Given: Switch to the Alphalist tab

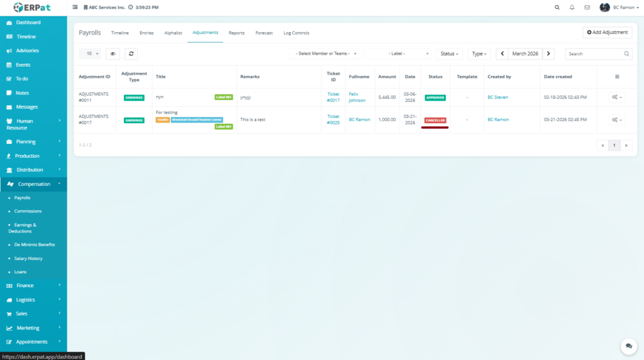Looking at the screenshot, I should click(173, 33).
